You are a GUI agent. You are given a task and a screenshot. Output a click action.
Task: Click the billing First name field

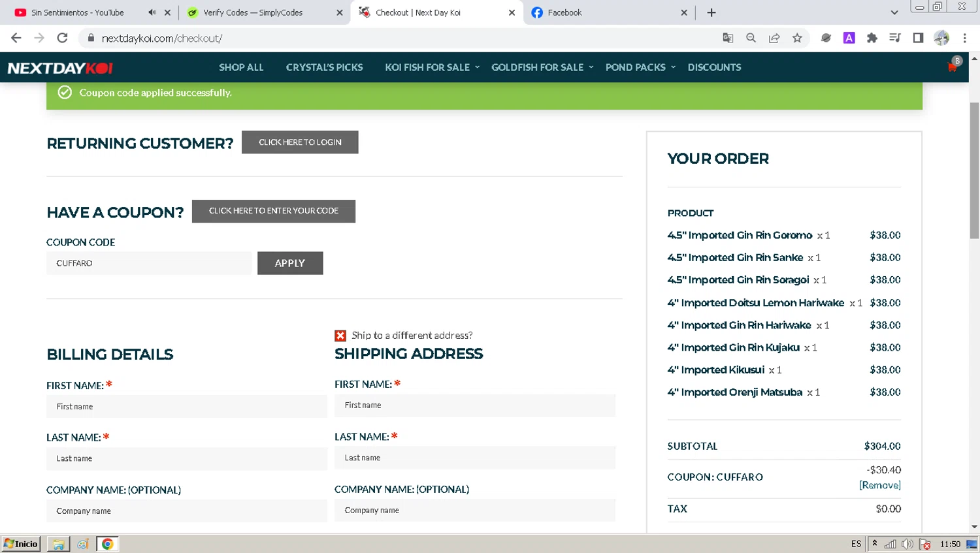[187, 406]
